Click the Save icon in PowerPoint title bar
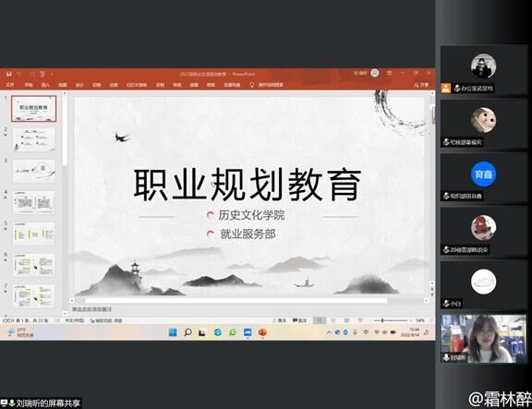 click(9, 74)
